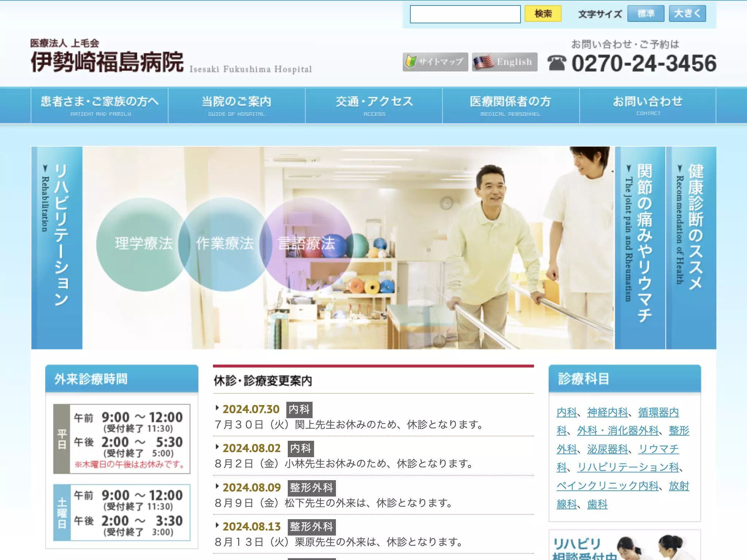The image size is (747, 560).
Task: Expand the 関節の痛みやリウマチ vertical tab
Action: [640, 248]
